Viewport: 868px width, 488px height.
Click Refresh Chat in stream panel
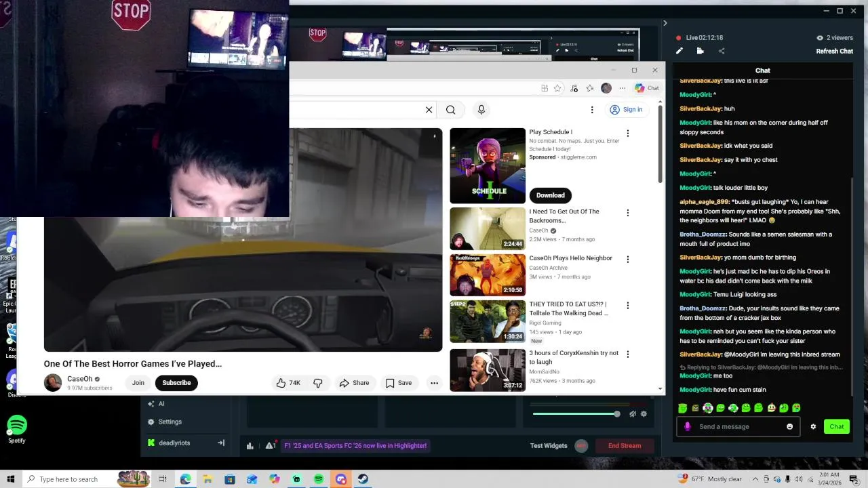tap(834, 51)
